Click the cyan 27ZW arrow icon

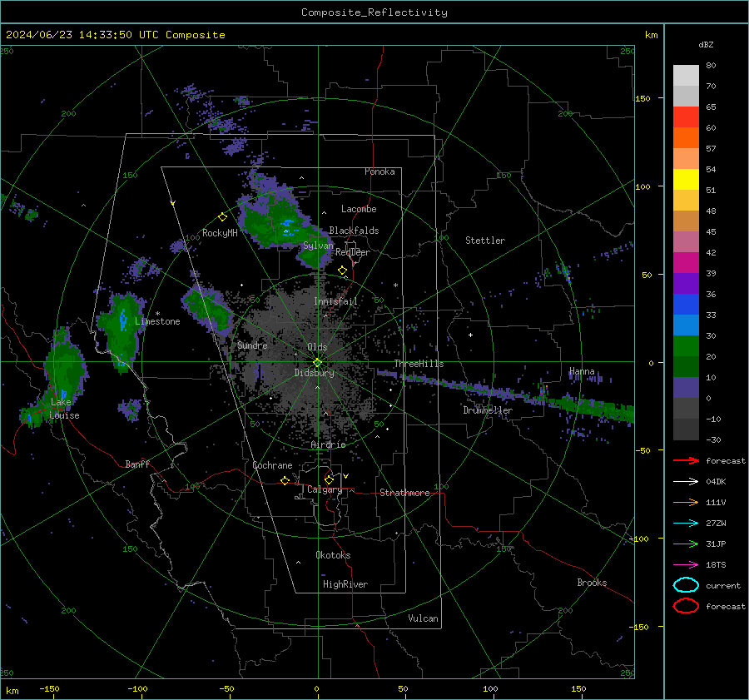pyautogui.click(x=686, y=524)
